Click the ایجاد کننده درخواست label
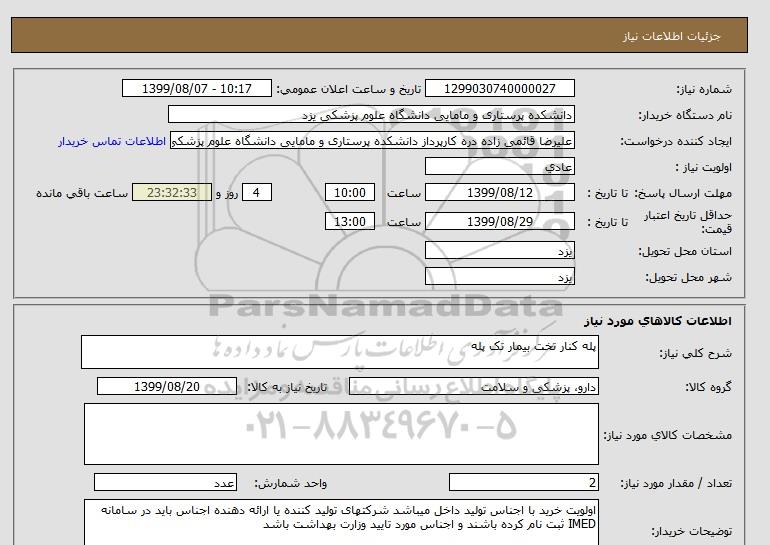Image resolution: width=770 pixels, height=545 pixels. (x=676, y=141)
